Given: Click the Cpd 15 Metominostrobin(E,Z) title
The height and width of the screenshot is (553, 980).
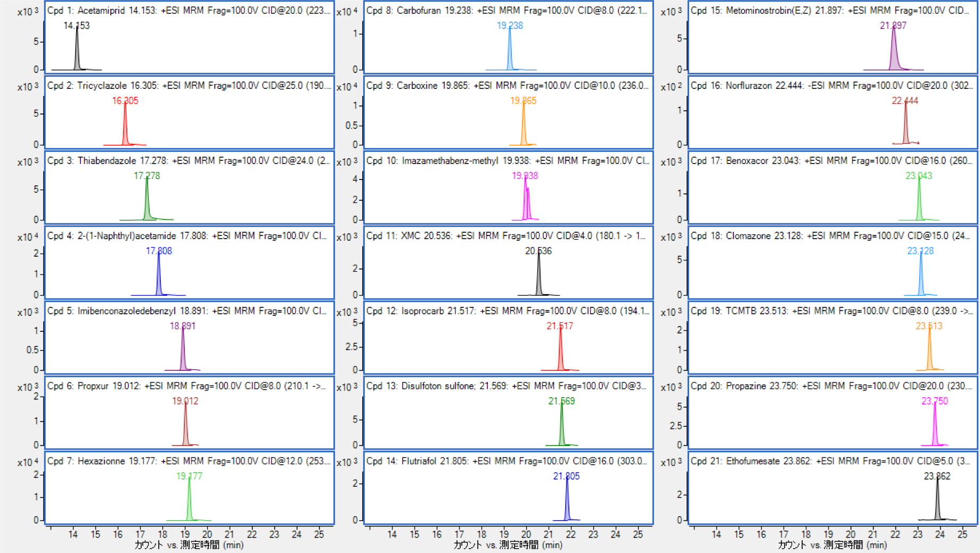Looking at the screenshot, I should point(830,11).
